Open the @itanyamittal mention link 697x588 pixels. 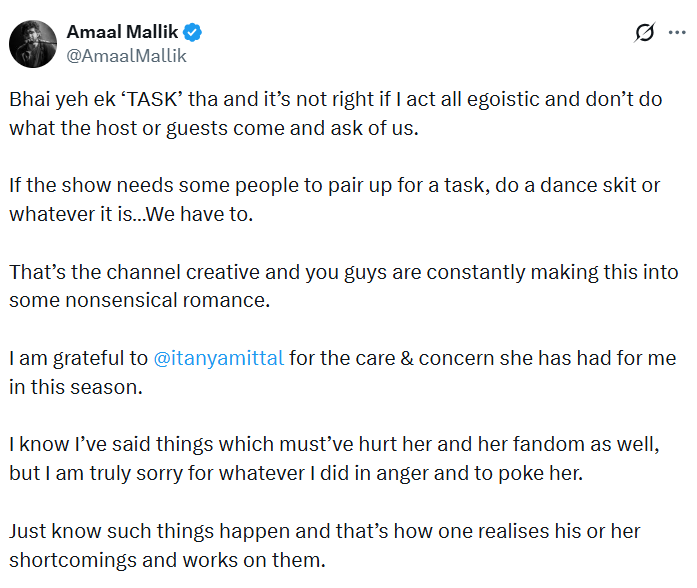point(219,358)
